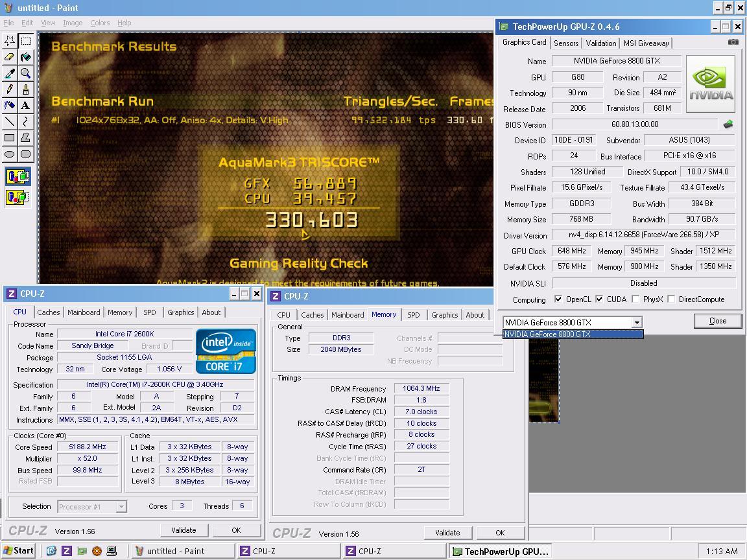Click OK in right CPU-Z window
The width and height of the screenshot is (747, 560).
pyautogui.click(x=500, y=533)
